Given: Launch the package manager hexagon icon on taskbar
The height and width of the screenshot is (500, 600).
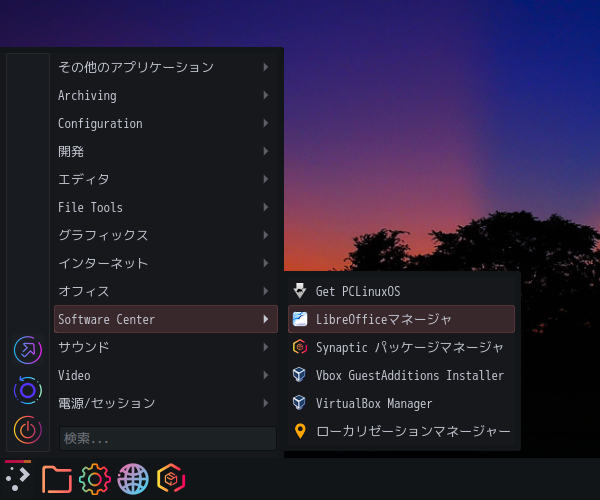Looking at the screenshot, I should point(171,478).
